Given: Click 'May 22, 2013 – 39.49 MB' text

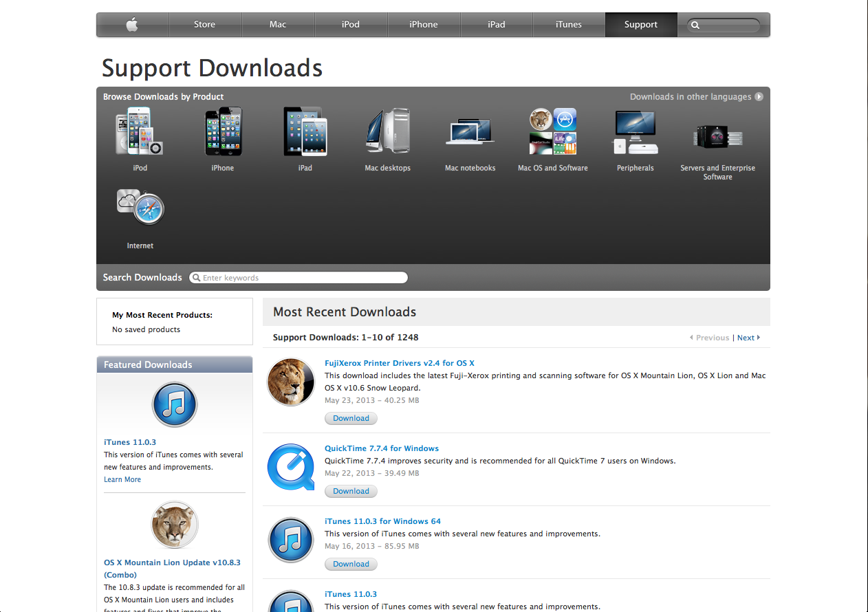Looking at the screenshot, I should [x=372, y=473].
